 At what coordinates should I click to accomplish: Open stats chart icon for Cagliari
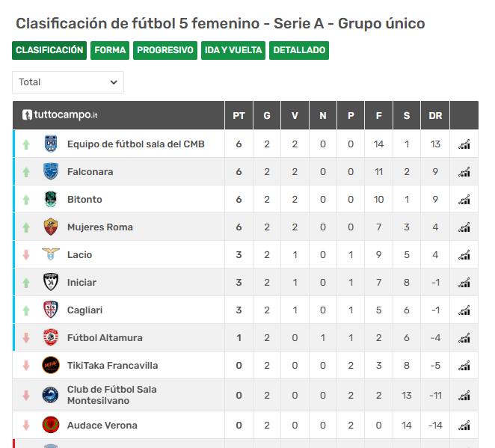pos(464,310)
